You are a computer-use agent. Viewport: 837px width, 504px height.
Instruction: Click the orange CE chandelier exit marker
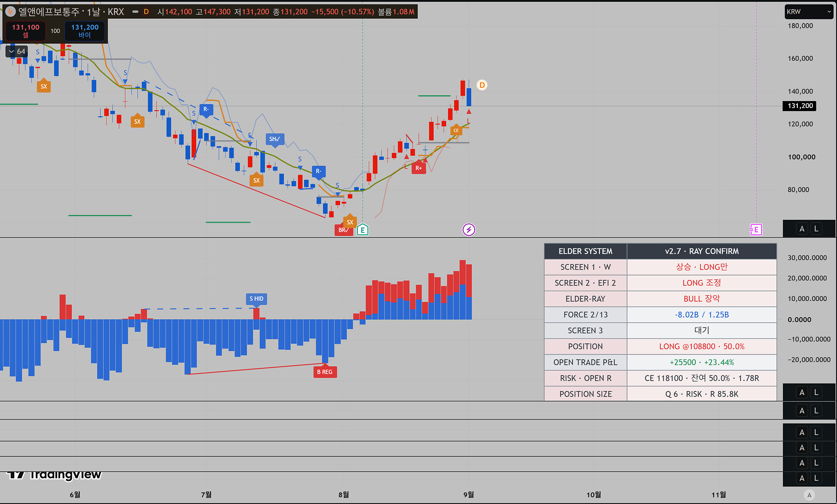pos(456,130)
